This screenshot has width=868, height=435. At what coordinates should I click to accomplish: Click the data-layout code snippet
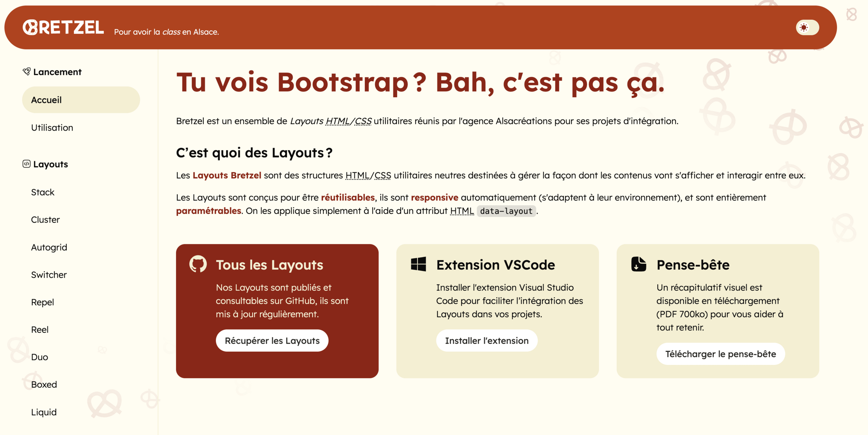coord(506,211)
